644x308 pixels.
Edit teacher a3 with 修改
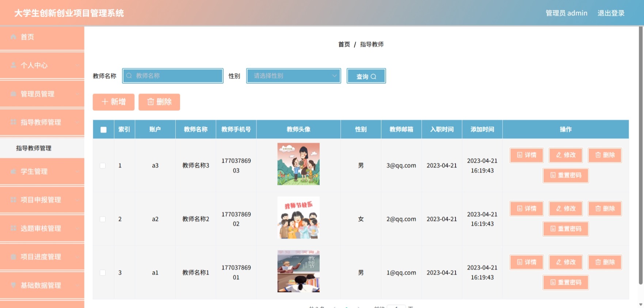coord(566,155)
